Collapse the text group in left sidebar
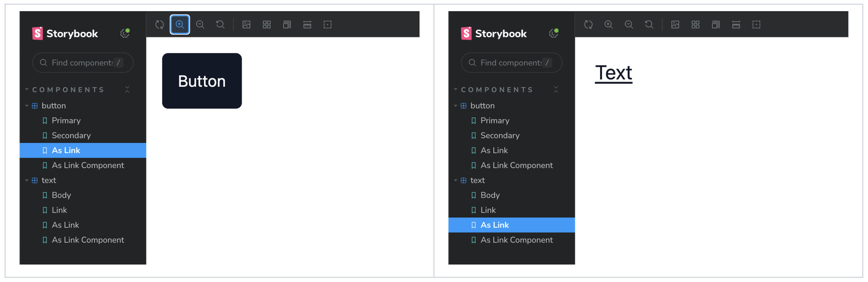This screenshot has width=868, height=282. (27, 181)
